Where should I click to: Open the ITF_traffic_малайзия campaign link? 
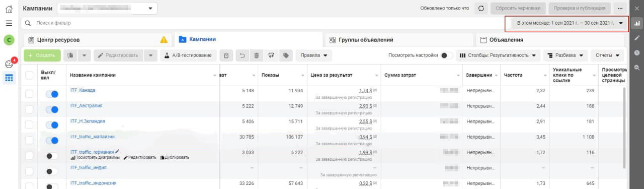pyautogui.click(x=92, y=137)
